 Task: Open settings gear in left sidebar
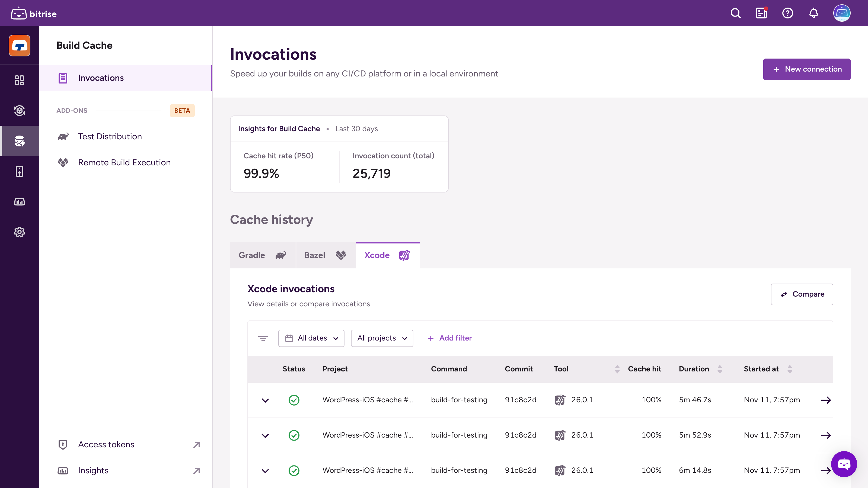pyautogui.click(x=20, y=232)
